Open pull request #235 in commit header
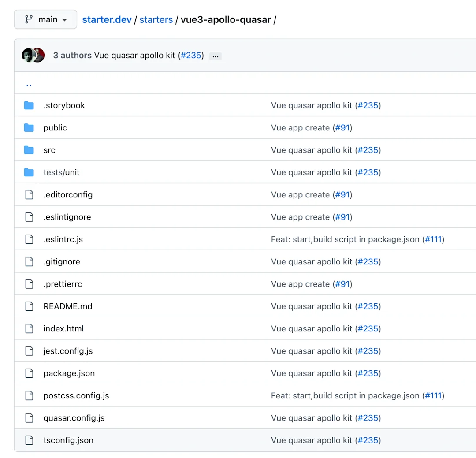Image resolution: width=476 pixels, height=458 pixels. [190, 56]
